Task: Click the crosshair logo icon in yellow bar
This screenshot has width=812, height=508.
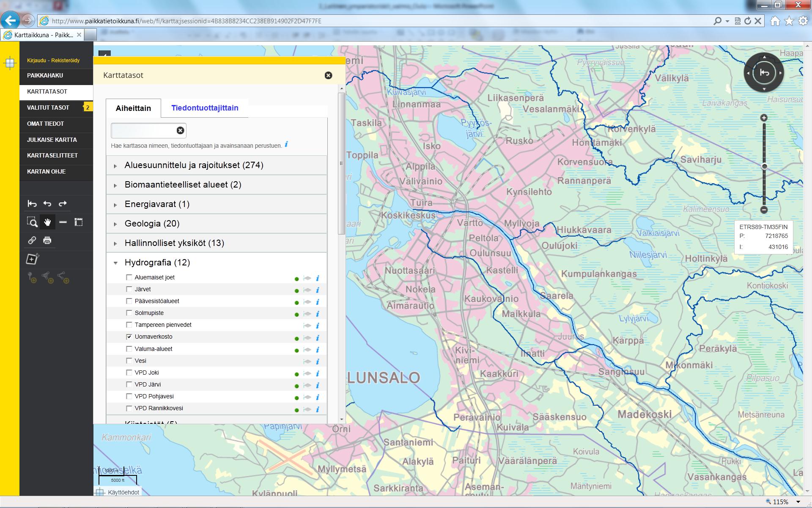Action: click(9, 63)
